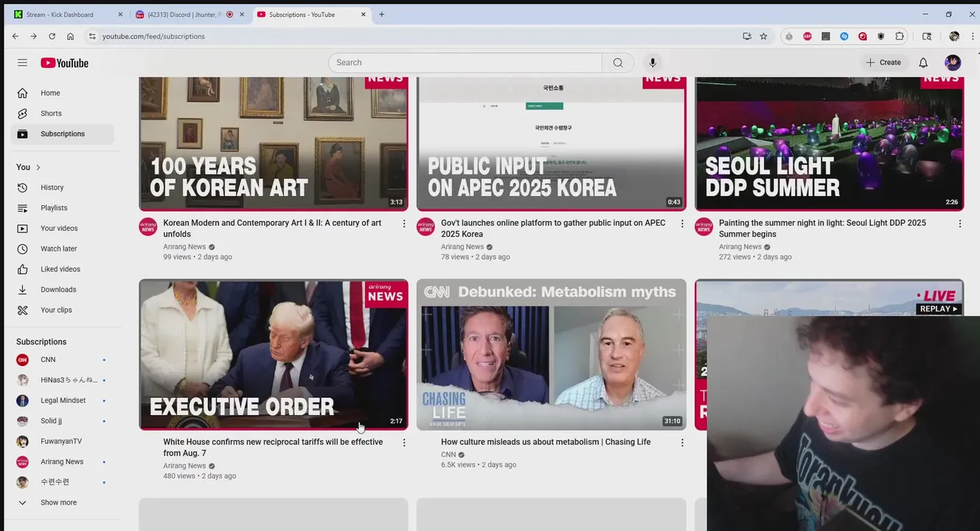Play Public Input on APEC 2025 thumbnail
The height and width of the screenshot is (531, 980).
click(552, 144)
